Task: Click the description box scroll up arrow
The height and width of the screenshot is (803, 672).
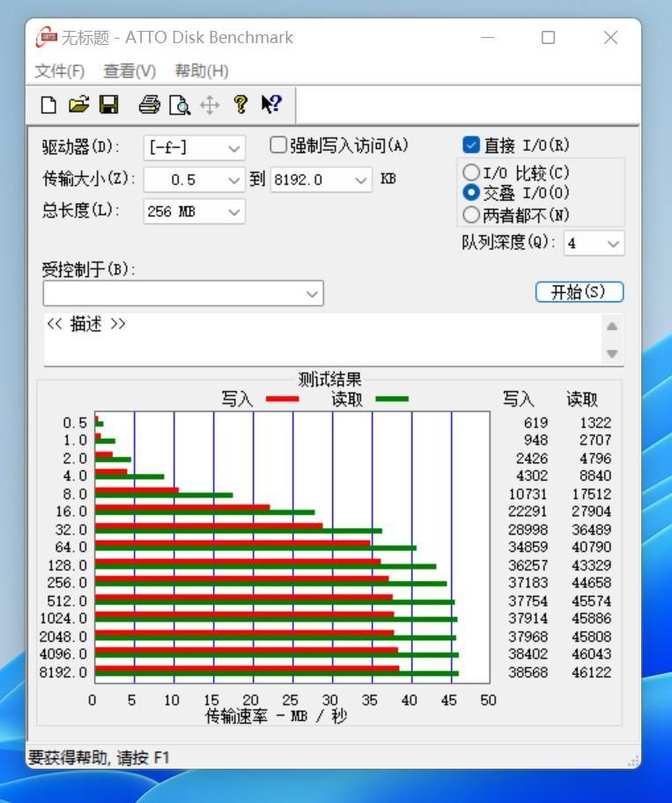Action: point(611,327)
